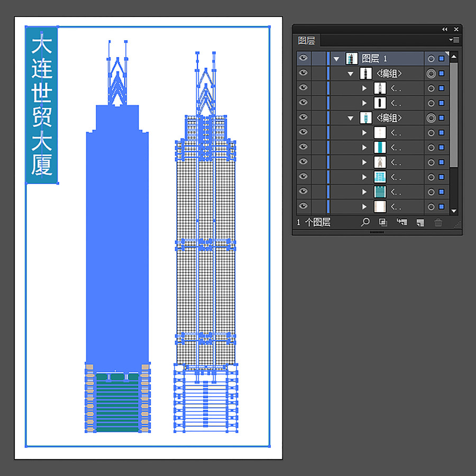Screen dimensions: 476x476
Task: Click the Delete Selection trash icon
Action: (x=438, y=223)
